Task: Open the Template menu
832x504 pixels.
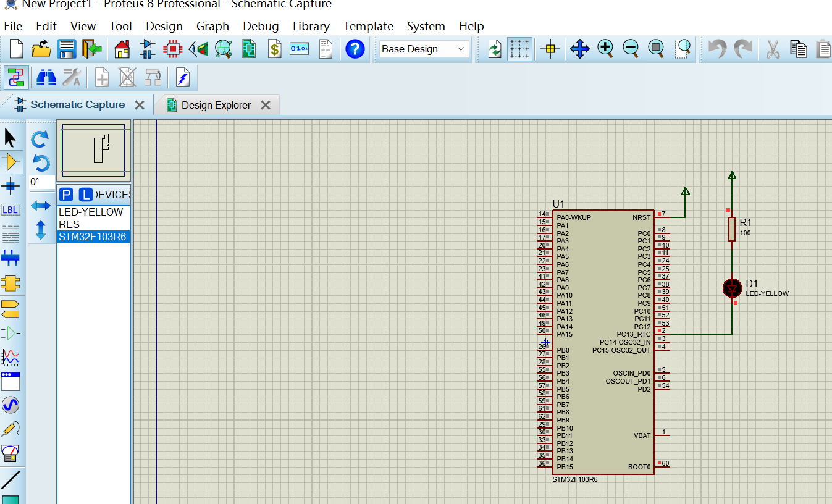Action: pos(368,26)
